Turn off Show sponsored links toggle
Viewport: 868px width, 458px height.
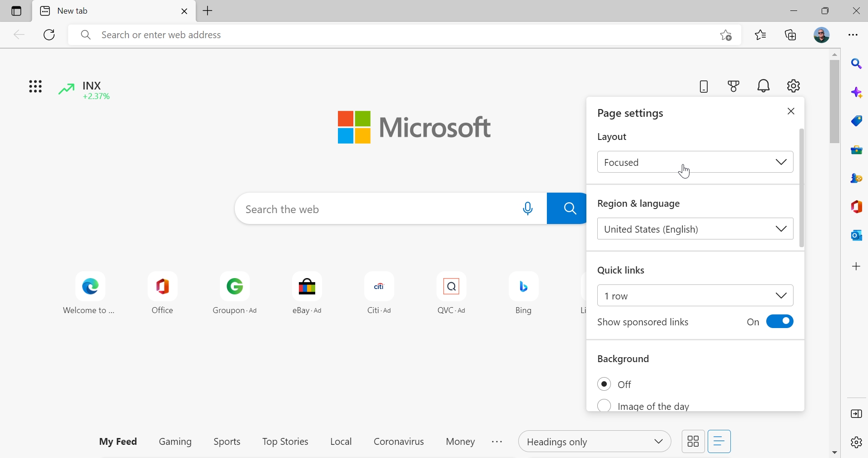coord(780,322)
